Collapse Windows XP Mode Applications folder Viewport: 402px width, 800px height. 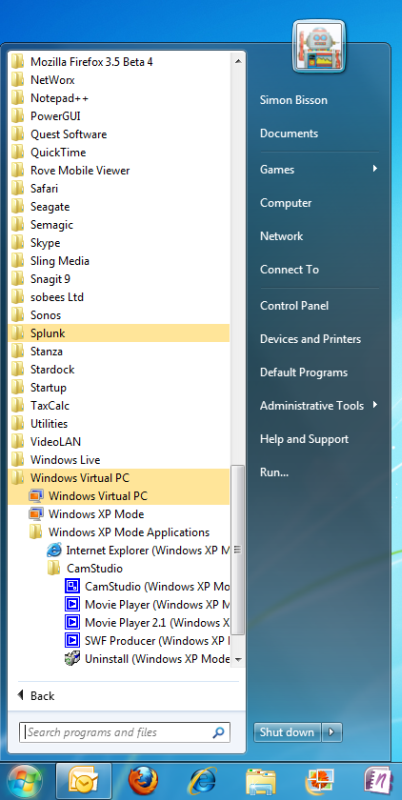tap(119, 532)
